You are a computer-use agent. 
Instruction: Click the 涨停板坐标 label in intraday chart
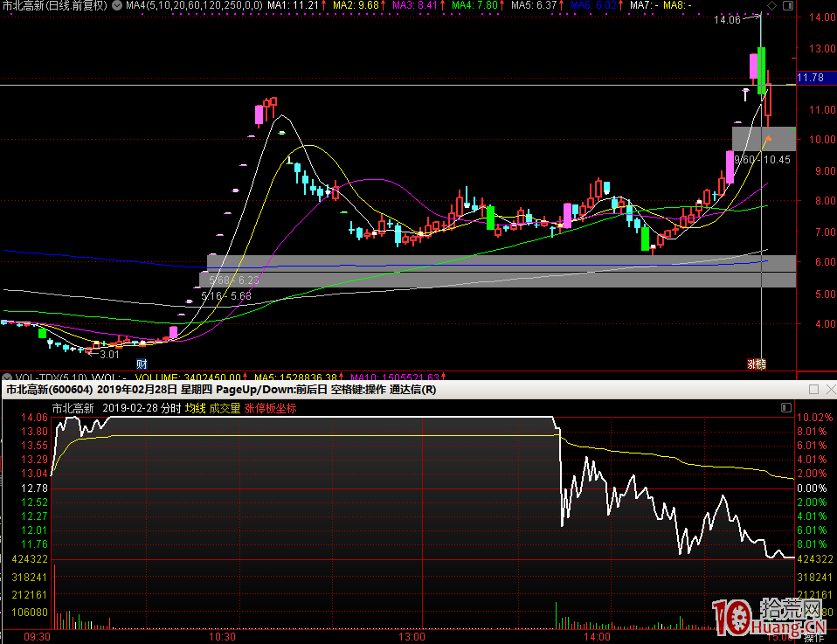click(x=270, y=409)
